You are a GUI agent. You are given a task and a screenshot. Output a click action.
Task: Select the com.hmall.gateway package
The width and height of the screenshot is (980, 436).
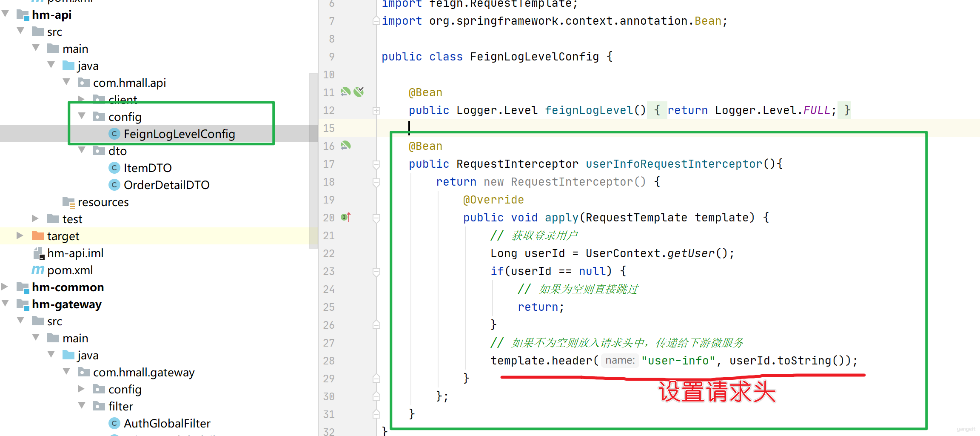[144, 372]
